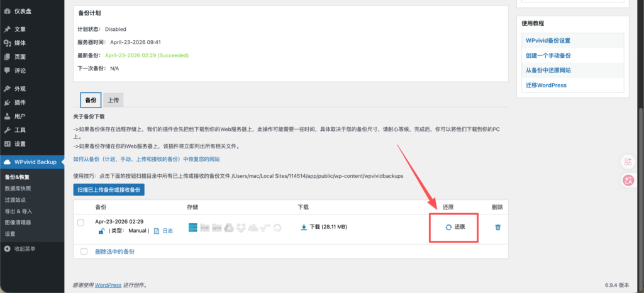The image size is (644, 293).
Task: Click the 外观 paintbrush icon
Action: click(7, 89)
